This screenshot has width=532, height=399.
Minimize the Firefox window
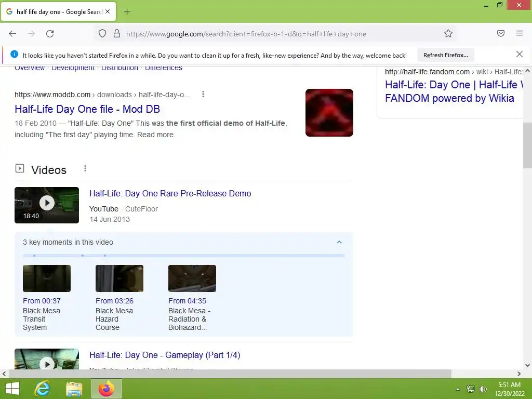486,5
